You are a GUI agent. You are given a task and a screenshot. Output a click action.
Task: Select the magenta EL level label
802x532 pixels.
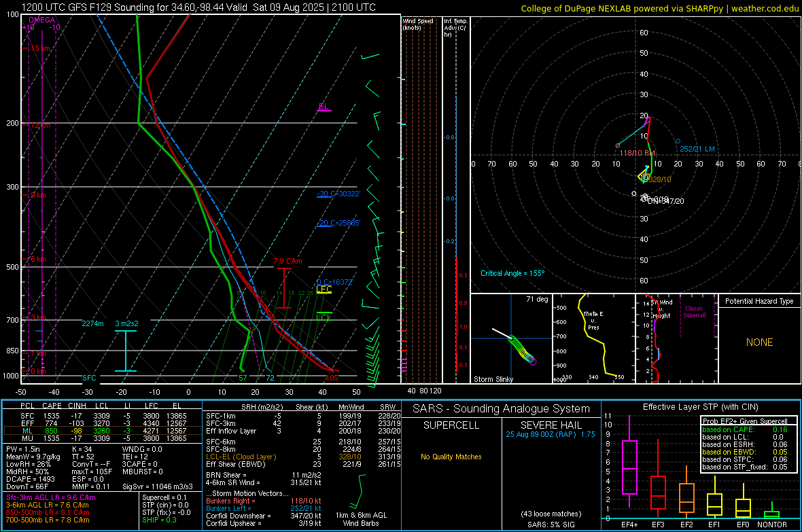pyautogui.click(x=324, y=107)
